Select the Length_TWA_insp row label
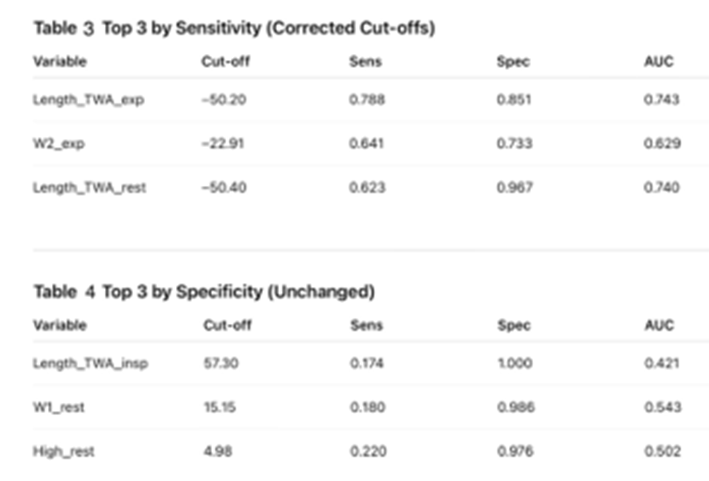The image size is (709, 481). [90, 363]
